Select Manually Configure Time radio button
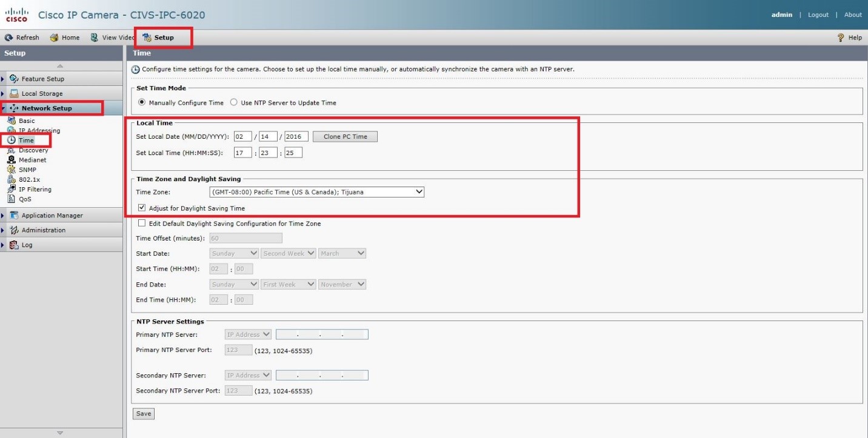 142,103
